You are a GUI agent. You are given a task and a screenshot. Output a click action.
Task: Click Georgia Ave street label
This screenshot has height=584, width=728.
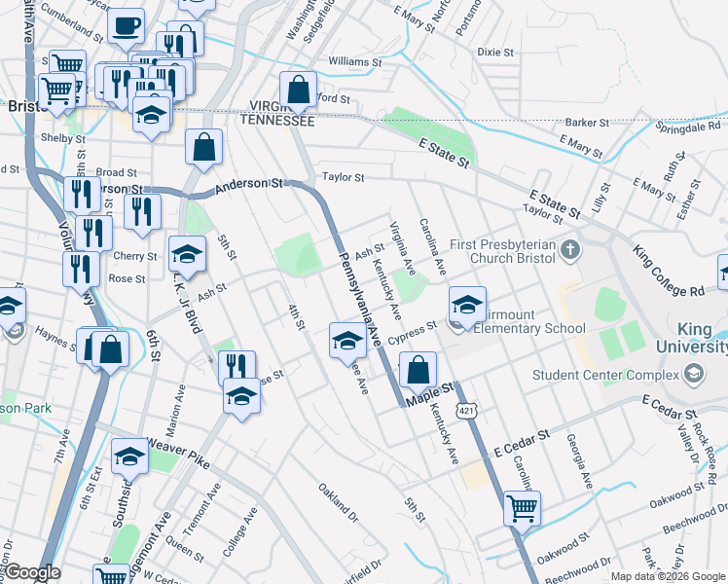click(579, 461)
